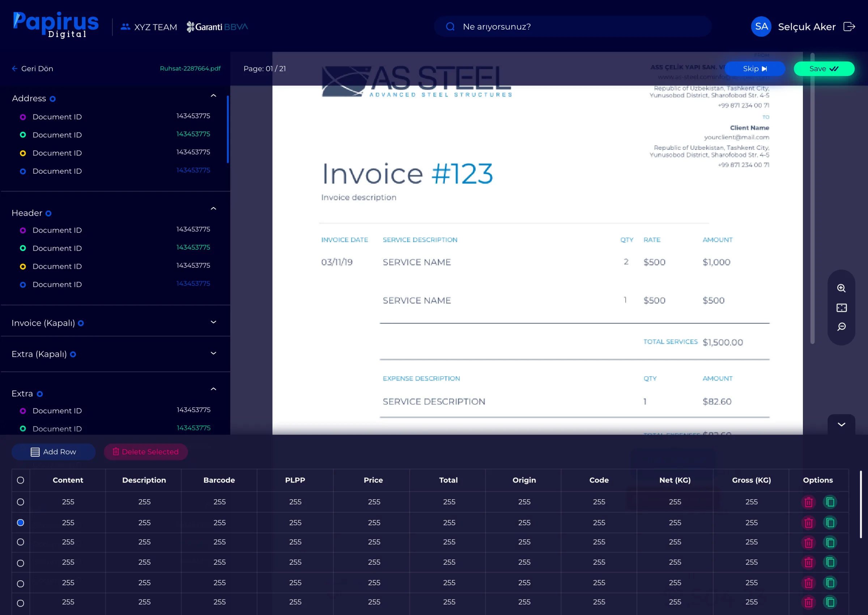The width and height of the screenshot is (868, 615).
Task: Go back with Geri Dön link
Action: (33, 68)
